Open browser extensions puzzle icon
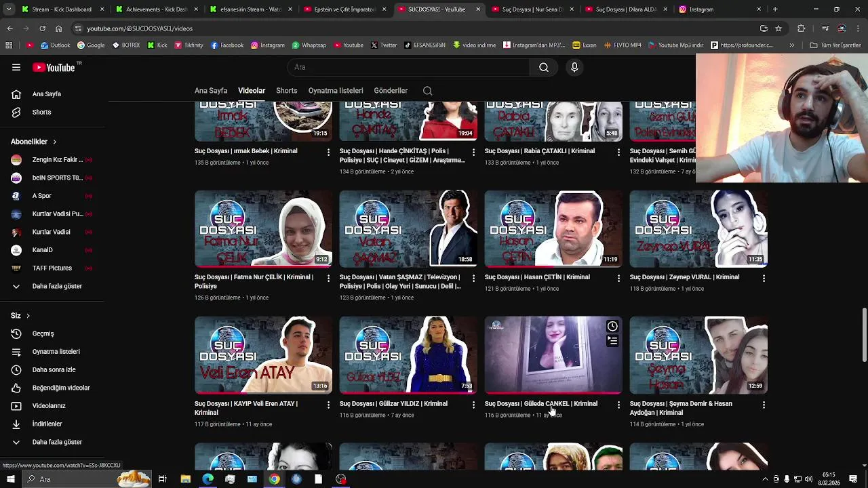Viewport: 868px width, 488px height. click(x=802, y=28)
